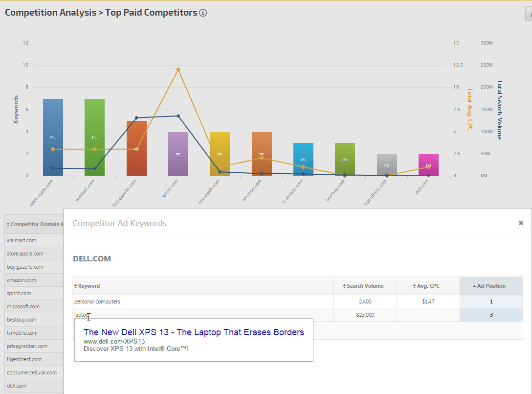Click the blue store.apple.com chart bar
The height and width of the screenshot is (394, 532).
tap(53, 138)
